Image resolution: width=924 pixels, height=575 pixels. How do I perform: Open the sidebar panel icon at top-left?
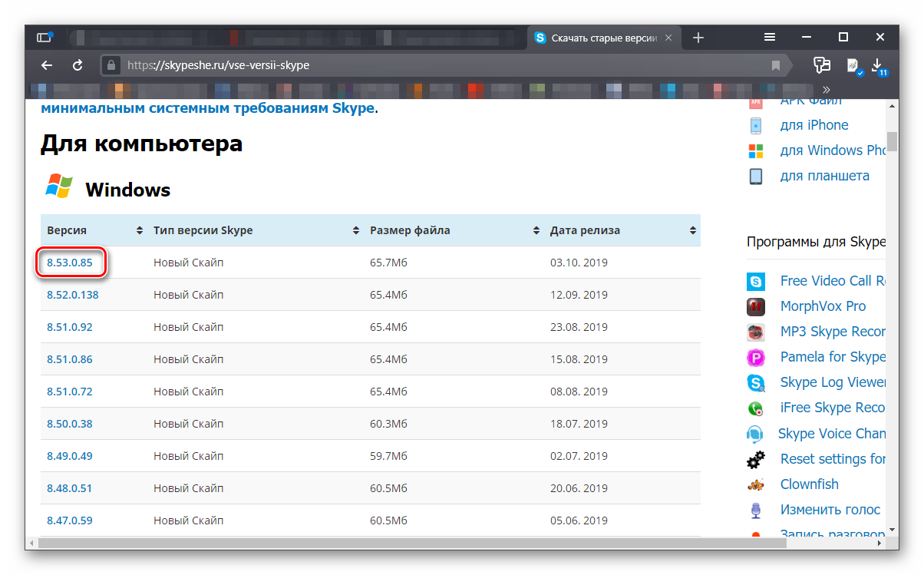click(x=44, y=37)
